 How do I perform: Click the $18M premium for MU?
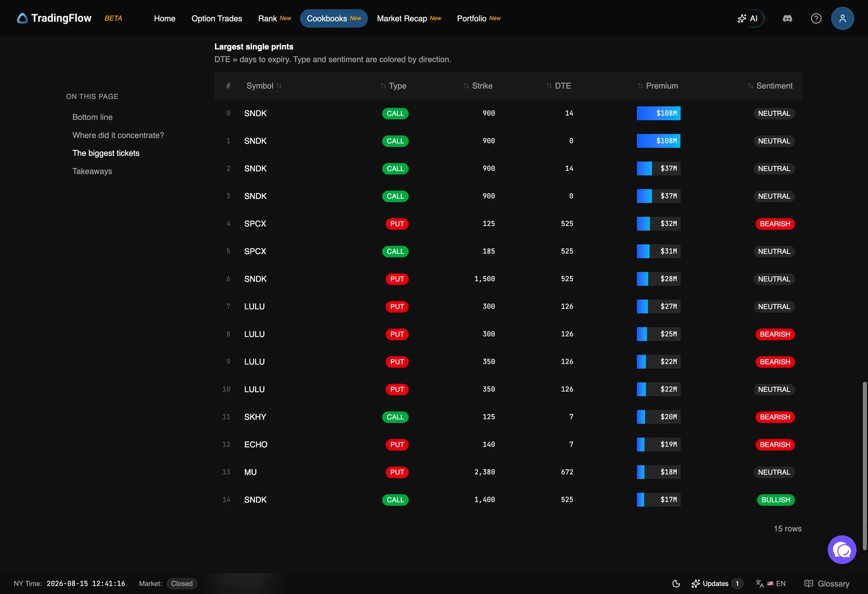[658, 472]
